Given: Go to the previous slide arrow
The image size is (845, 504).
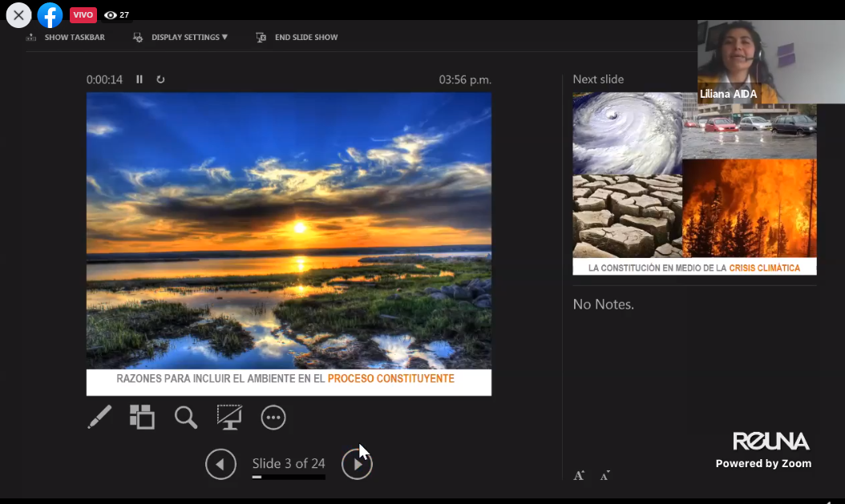Looking at the screenshot, I should pos(220,464).
